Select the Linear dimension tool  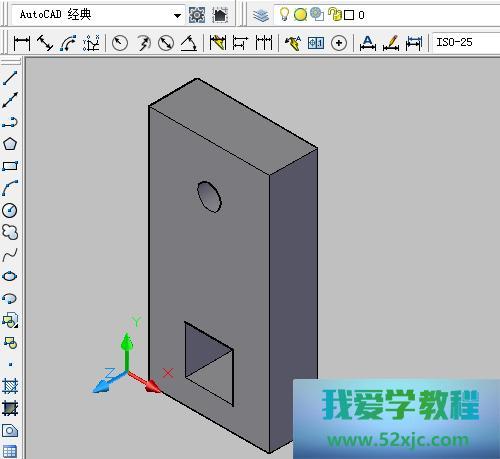pyautogui.click(x=22, y=43)
